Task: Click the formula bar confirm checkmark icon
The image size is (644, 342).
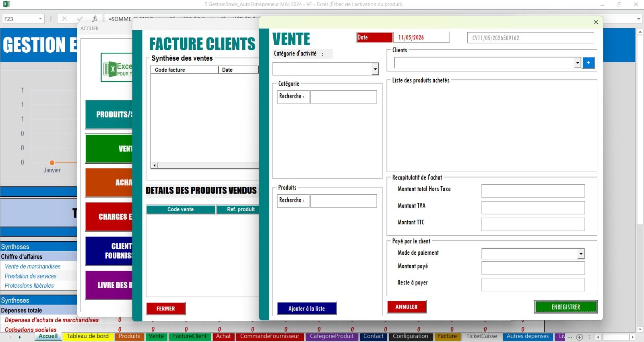Action: coord(80,19)
